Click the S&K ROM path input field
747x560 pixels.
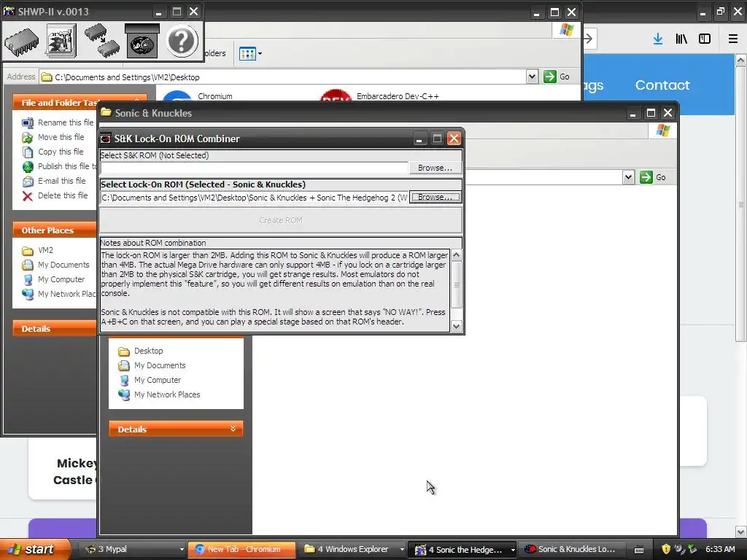(x=255, y=168)
